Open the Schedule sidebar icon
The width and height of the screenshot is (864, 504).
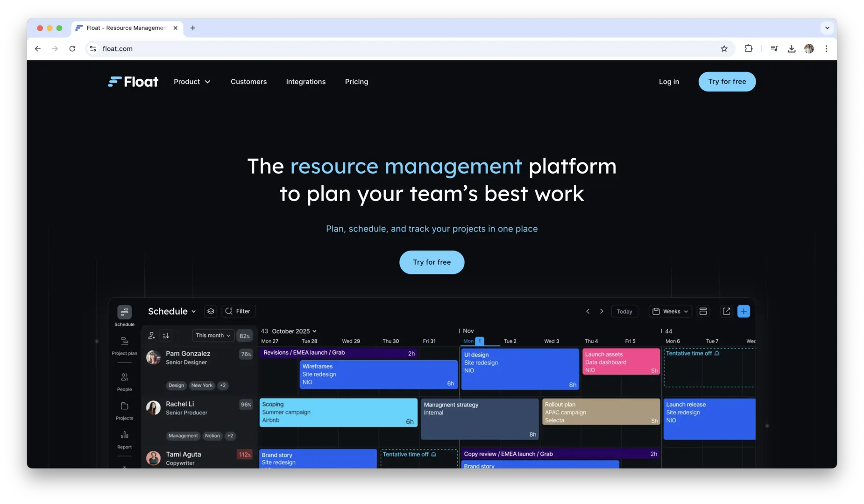(124, 312)
